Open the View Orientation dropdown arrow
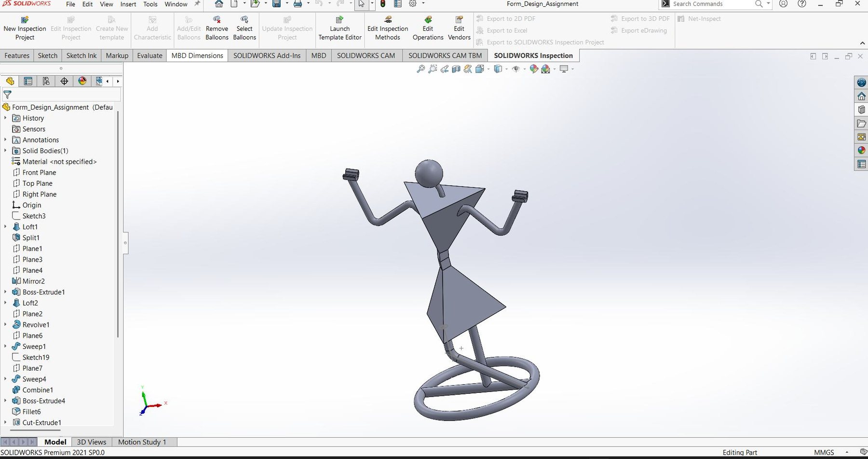Screen dimensions: 868x459 tap(488, 69)
